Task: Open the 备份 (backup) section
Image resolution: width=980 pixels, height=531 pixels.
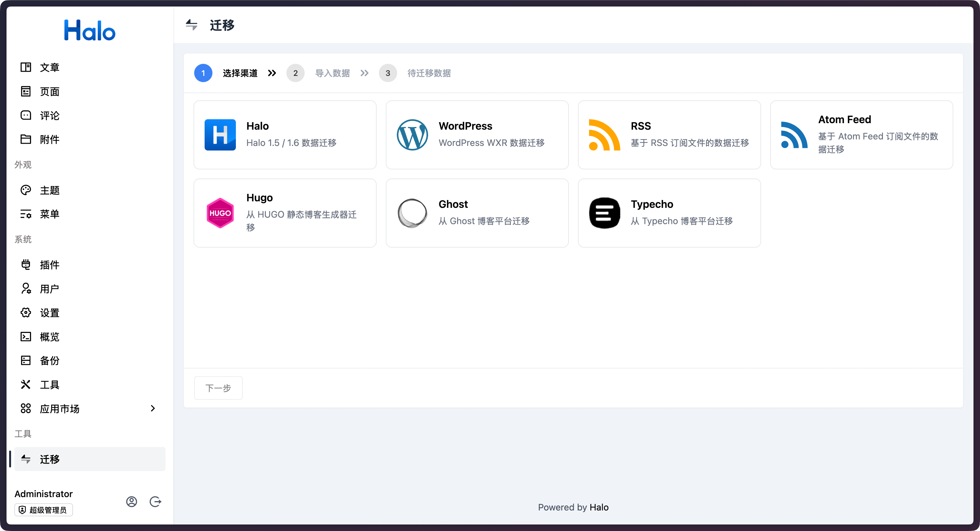Action: tap(49, 360)
